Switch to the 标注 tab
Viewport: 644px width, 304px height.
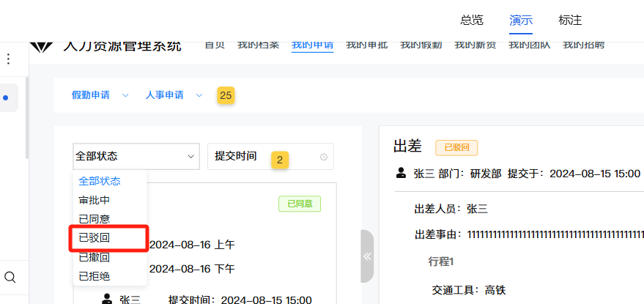click(570, 20)
